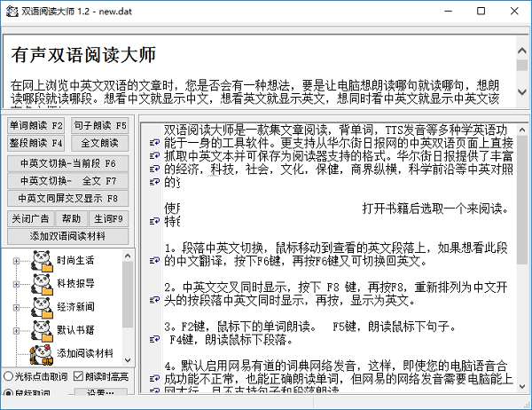Viewport: 532px width, 410px height.
Task: Click the 关闭广告 button
Action: point(30,219)
